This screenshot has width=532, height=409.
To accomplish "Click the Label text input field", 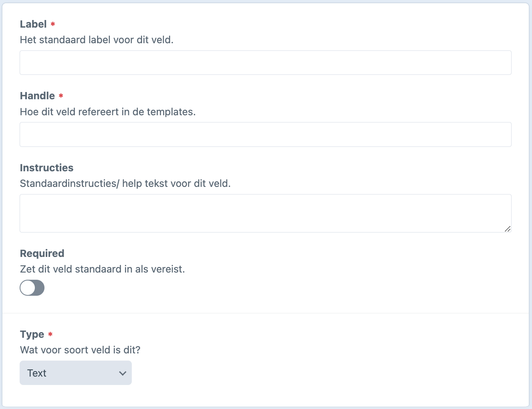I will [265, 63].
